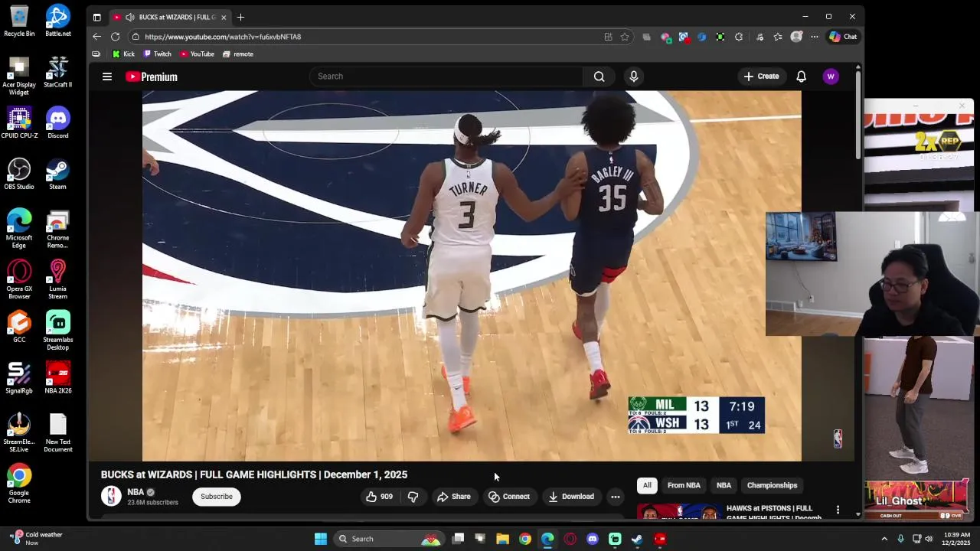Open YouTube guide hamburger menu
Image resolution: width=980 pixels, height=551 pixels.
coord(107,77)
